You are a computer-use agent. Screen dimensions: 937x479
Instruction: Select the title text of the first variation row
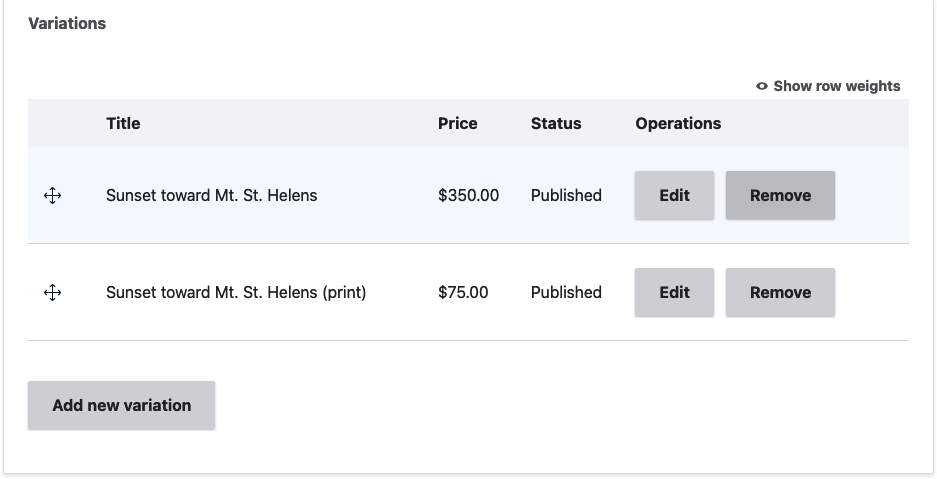coord(212,195)
